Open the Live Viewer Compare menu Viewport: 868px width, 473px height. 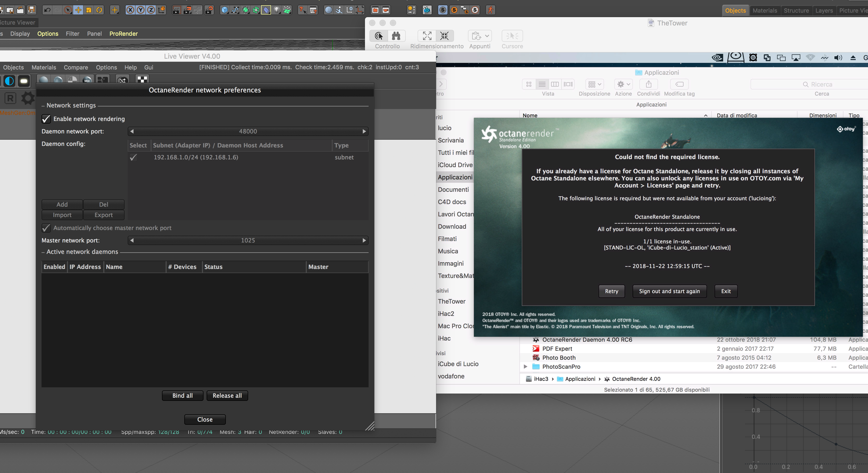coord(76,67)
